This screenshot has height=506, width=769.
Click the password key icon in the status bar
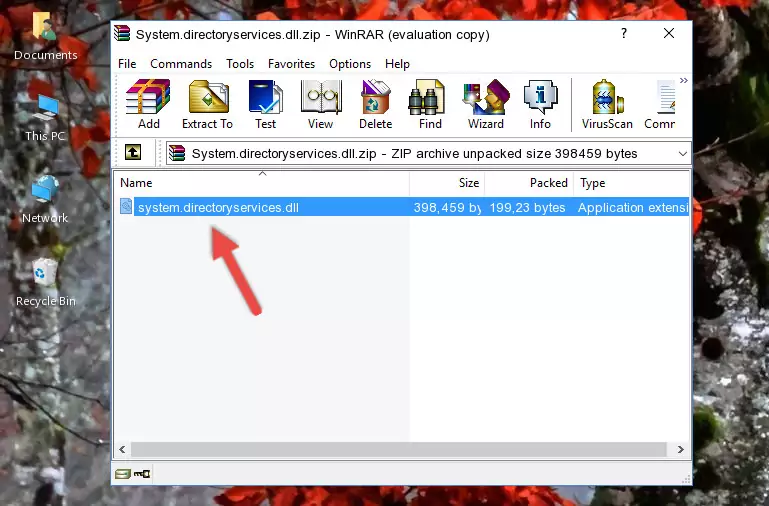coord(142,474)
